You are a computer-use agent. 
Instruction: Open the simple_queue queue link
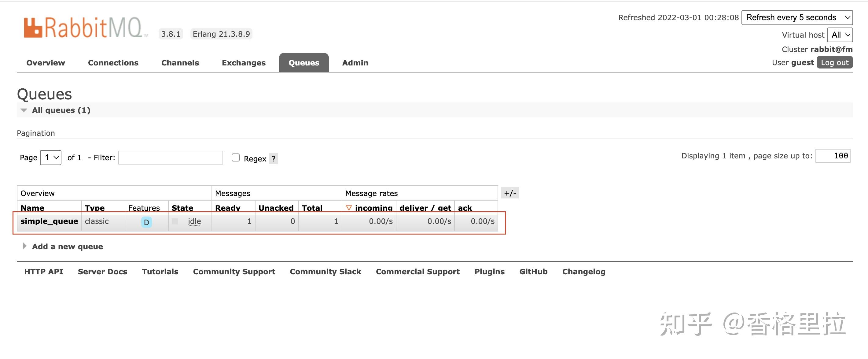49,221
